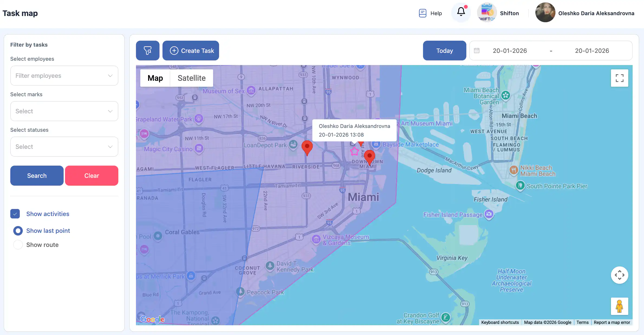Click the Street View pegman icon

click(619, 306)
